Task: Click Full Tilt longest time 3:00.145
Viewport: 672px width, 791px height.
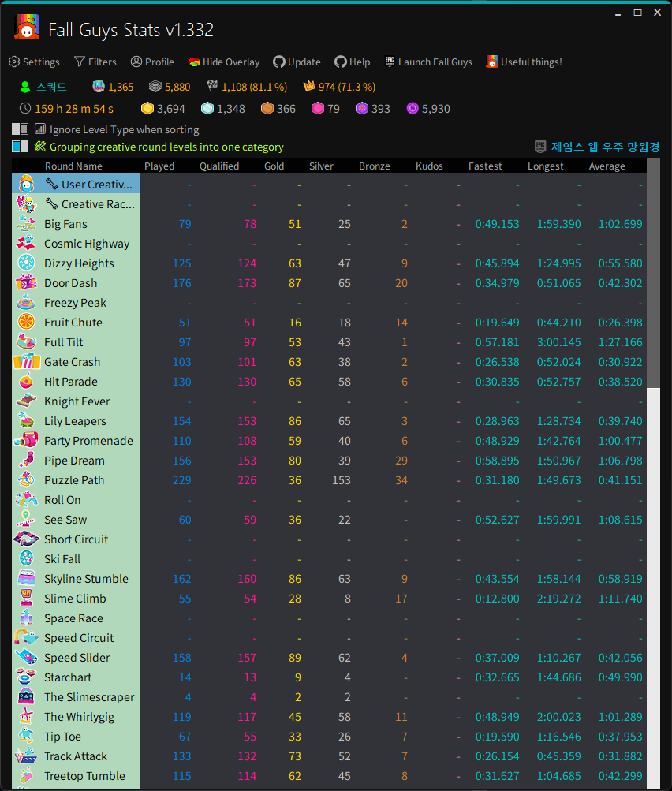Action: (x=558, y=342)
